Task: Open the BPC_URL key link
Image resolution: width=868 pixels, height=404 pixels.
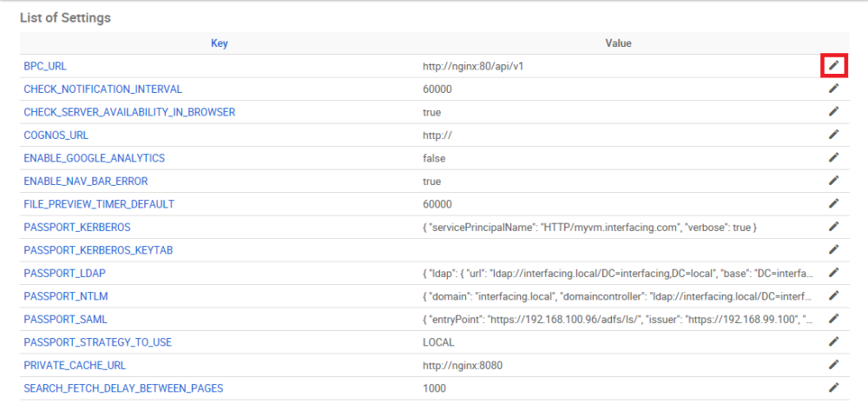Action: click(45, 66)
